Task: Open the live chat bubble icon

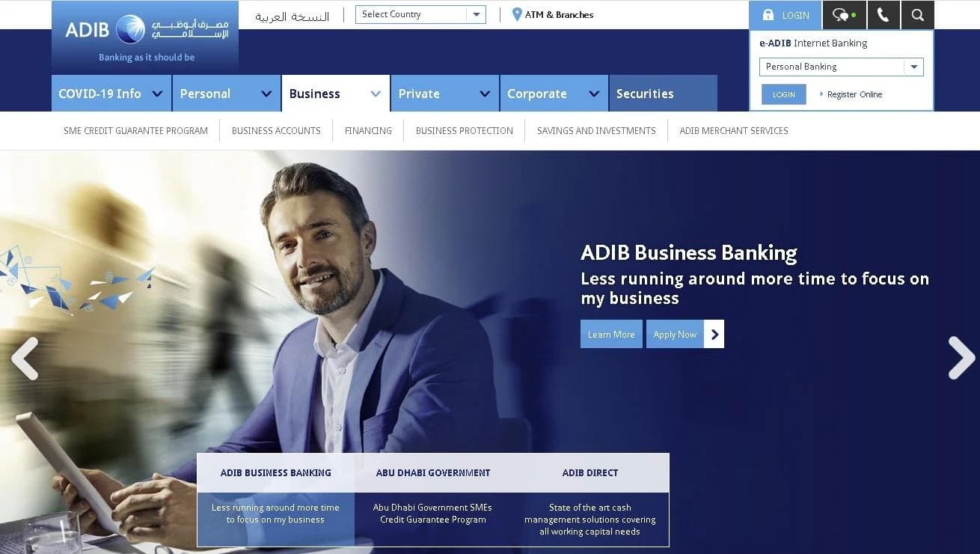Action: pos(844,15)
